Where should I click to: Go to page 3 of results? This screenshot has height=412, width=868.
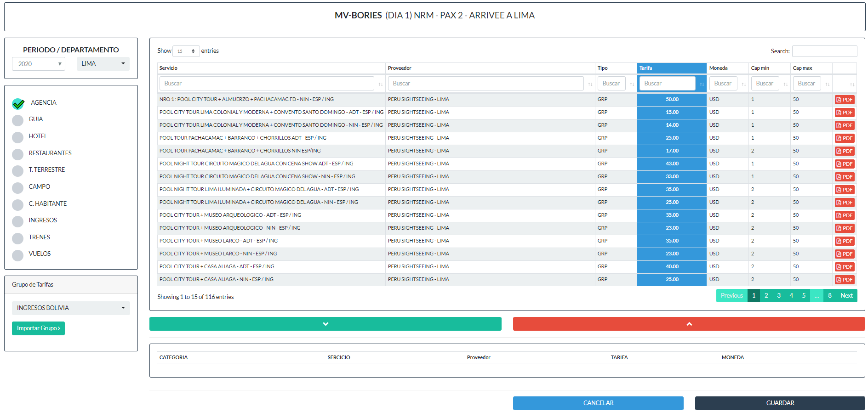pos(779,296)
